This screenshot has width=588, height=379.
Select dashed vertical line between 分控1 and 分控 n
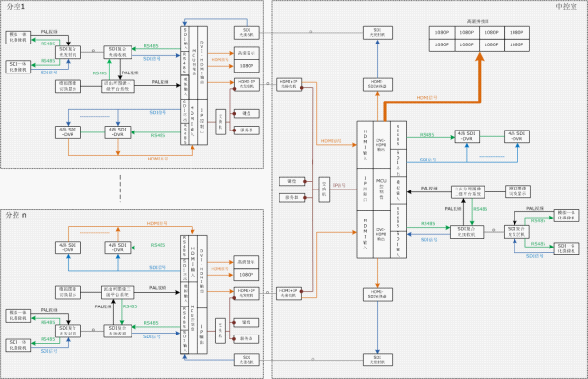120,189
